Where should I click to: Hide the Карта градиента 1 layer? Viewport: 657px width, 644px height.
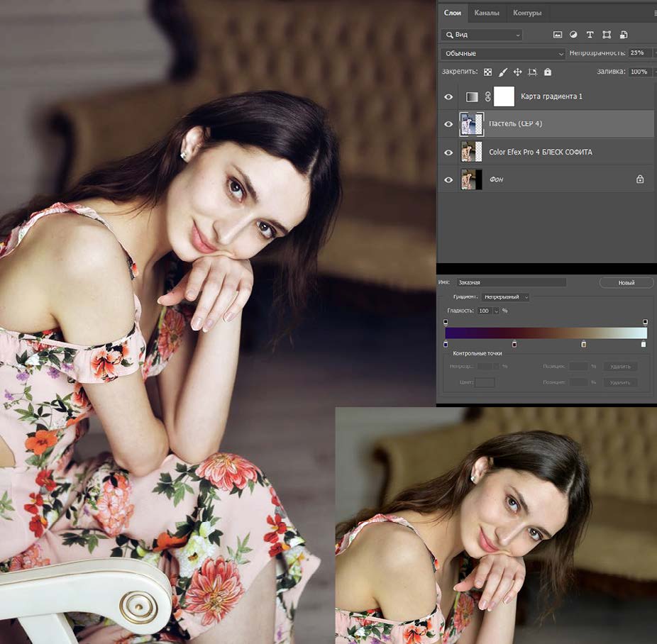coord(448,96)
